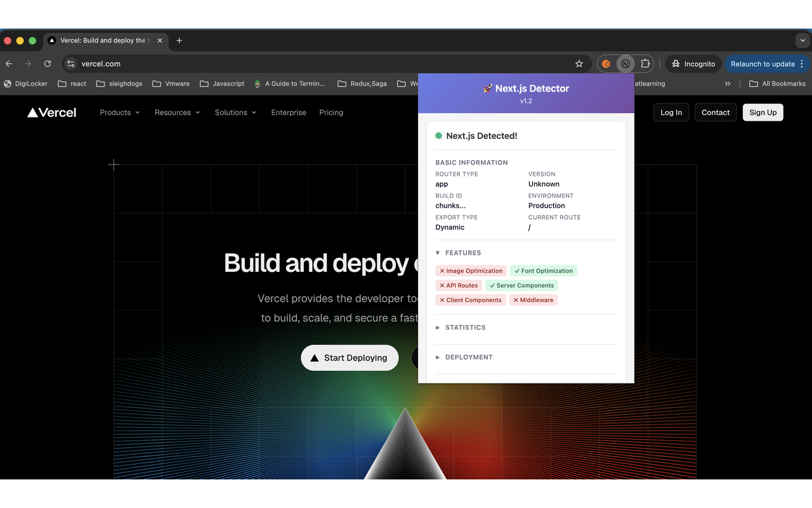Open the All Bookmarks folder
Viewport: 812px width, 508px height.
[x=777, y=83]
